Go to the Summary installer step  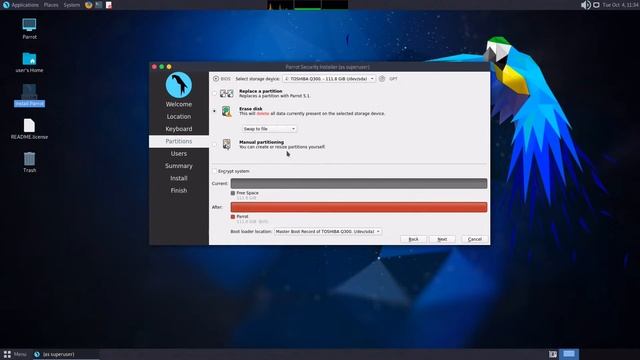pyautogui.click(x=179, y=166)
